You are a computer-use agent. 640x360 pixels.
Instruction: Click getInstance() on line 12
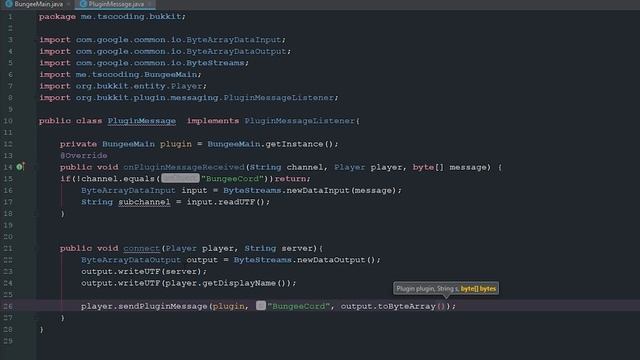(x=300, y=144)
